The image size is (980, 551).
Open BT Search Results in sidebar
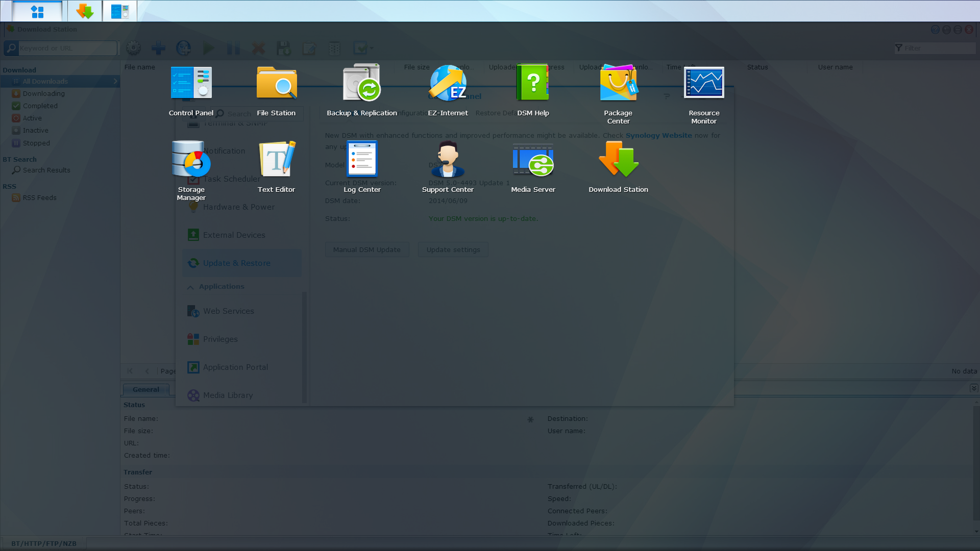[46, 170]
